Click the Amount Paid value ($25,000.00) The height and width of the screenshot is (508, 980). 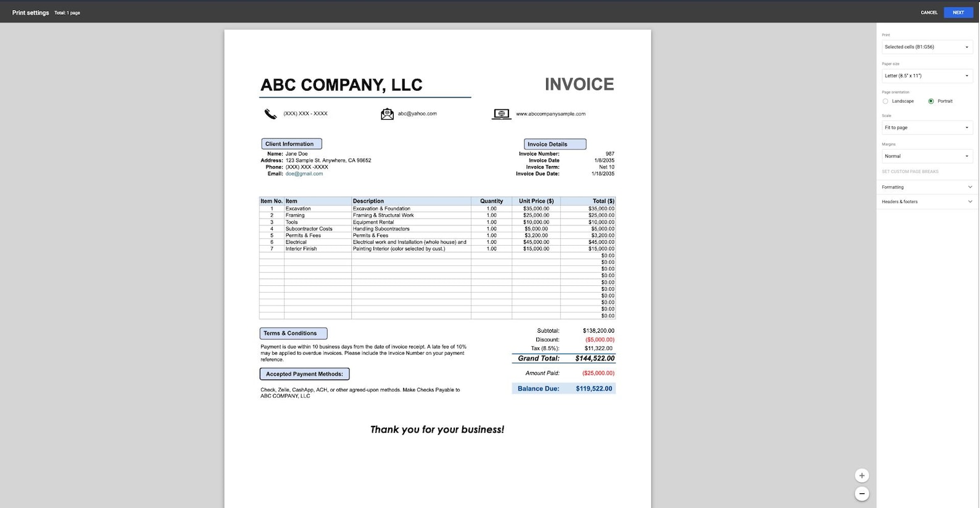[598, 373]
